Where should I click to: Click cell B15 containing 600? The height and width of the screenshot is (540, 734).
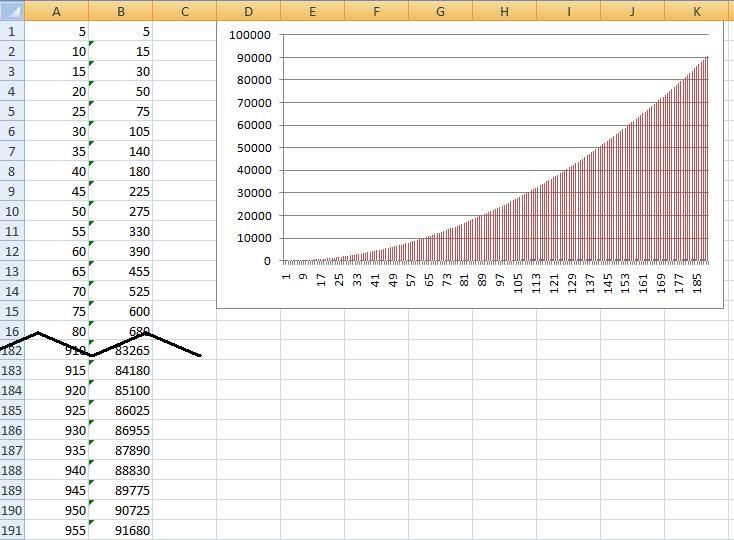121,311
